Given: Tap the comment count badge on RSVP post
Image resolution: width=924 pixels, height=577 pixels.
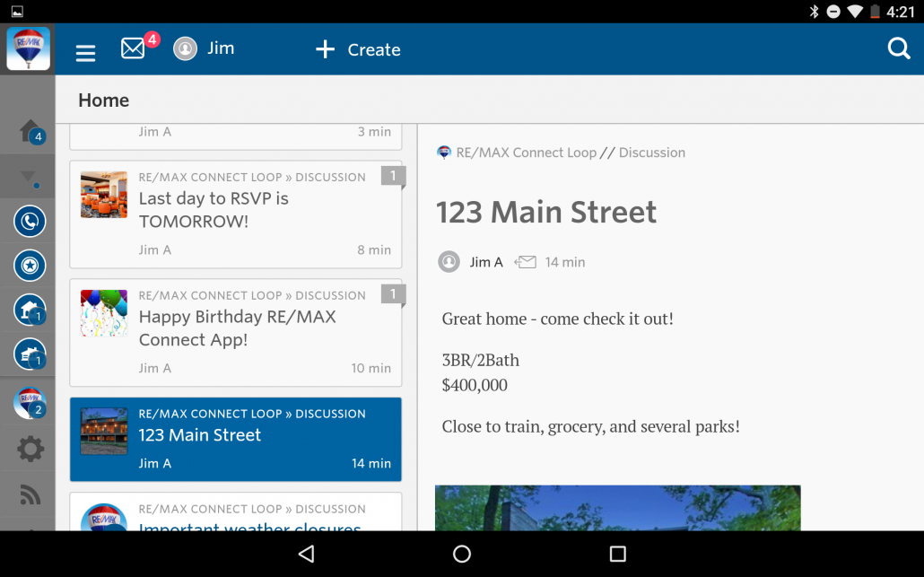Looking at the screenshot, I should click(393, 176).
